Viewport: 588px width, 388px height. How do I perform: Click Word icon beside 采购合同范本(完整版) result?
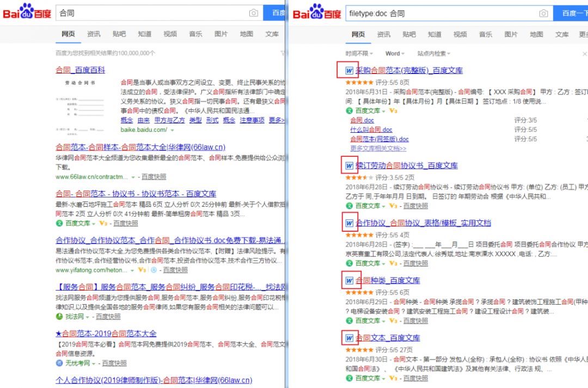pos(349,71)
